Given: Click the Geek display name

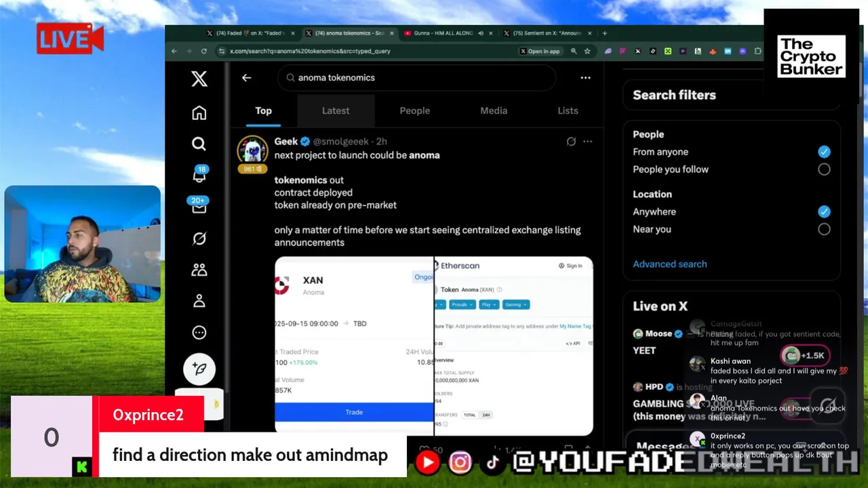Looking at the screenshot, I should (285, 141).
